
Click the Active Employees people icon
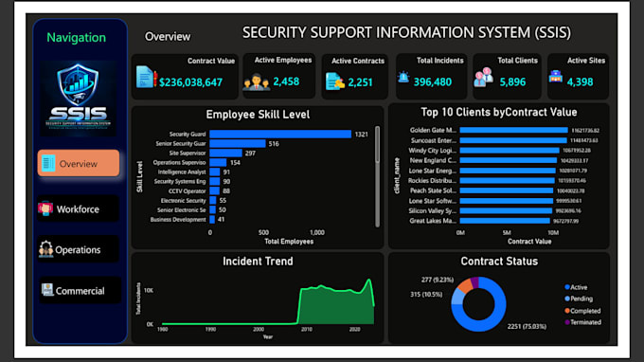(257, 82)
